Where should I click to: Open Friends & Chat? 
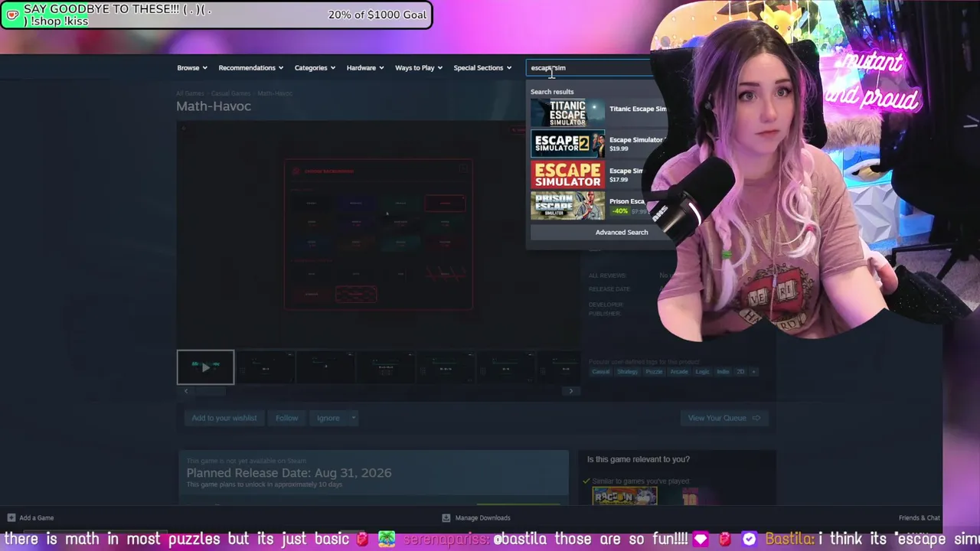tap(920, 518)
